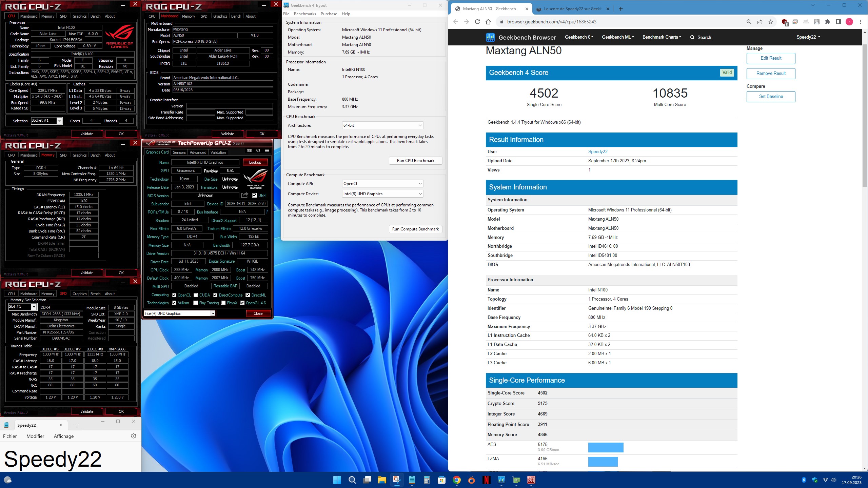Open the Fichier menu in Notepad
The height and width of the screenshot is (488, 868).
tap(10, 436)
